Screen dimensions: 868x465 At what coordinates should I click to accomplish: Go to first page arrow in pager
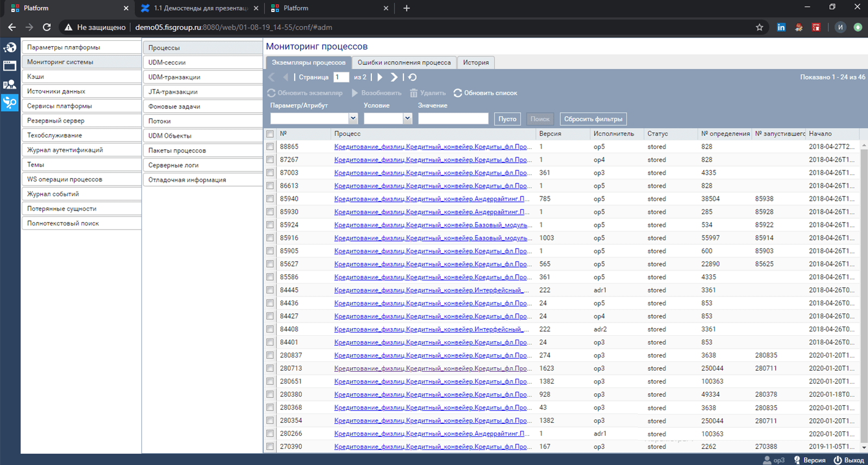click(x=272, y=77)
